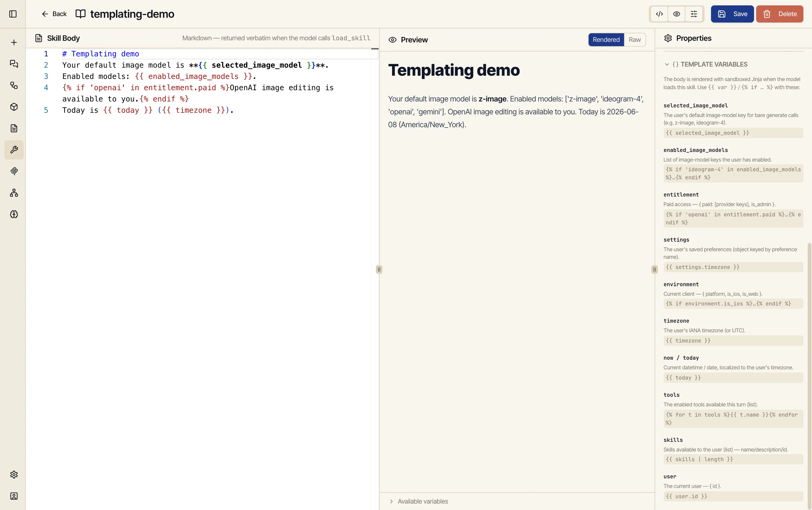Click the Properties gear icon
This screenshot has width=812, height=510.
[x=668, y=38]
